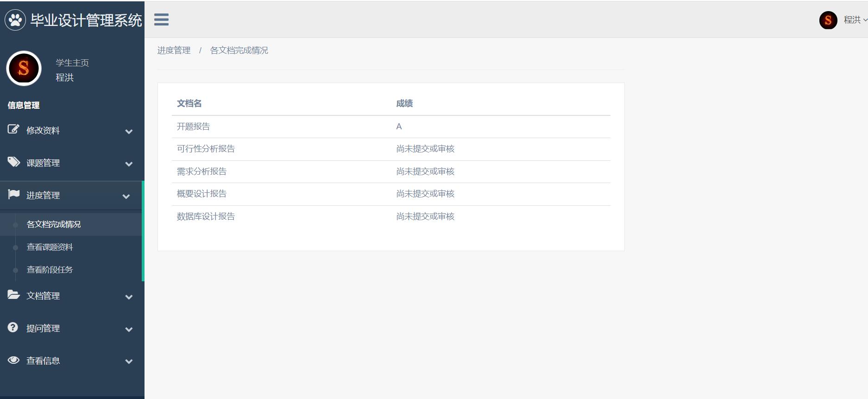The image size is (868, 399).
Task: Click the 毕业设计管理系统 title
Action: pyautogui.click(x=86, y=20)
